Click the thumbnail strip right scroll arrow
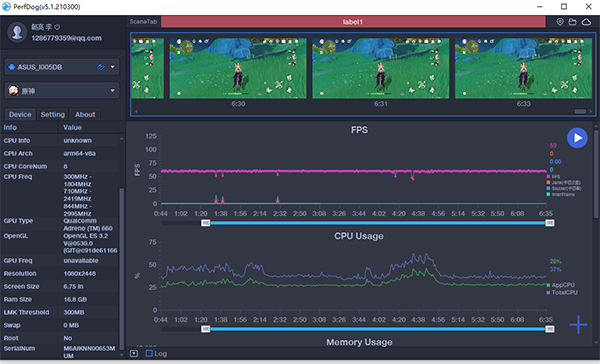 pyautogui.click(x=590, y=111)
